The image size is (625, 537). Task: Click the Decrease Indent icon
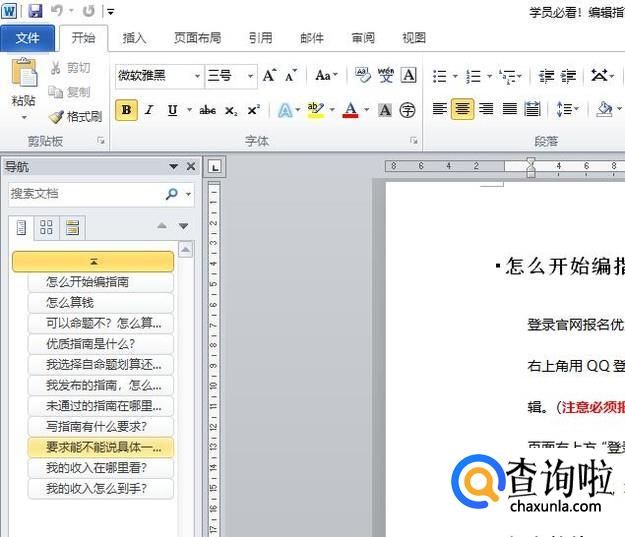[x=546, y=76]
